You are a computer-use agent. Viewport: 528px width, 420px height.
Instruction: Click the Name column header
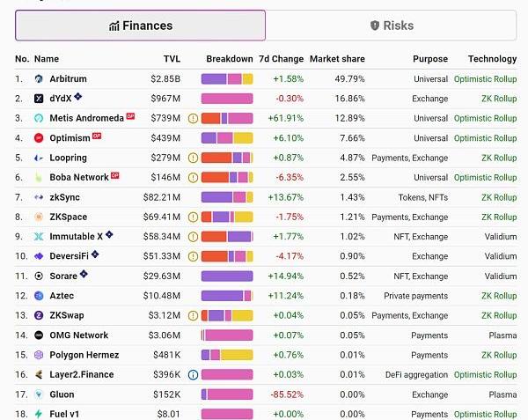47,59
